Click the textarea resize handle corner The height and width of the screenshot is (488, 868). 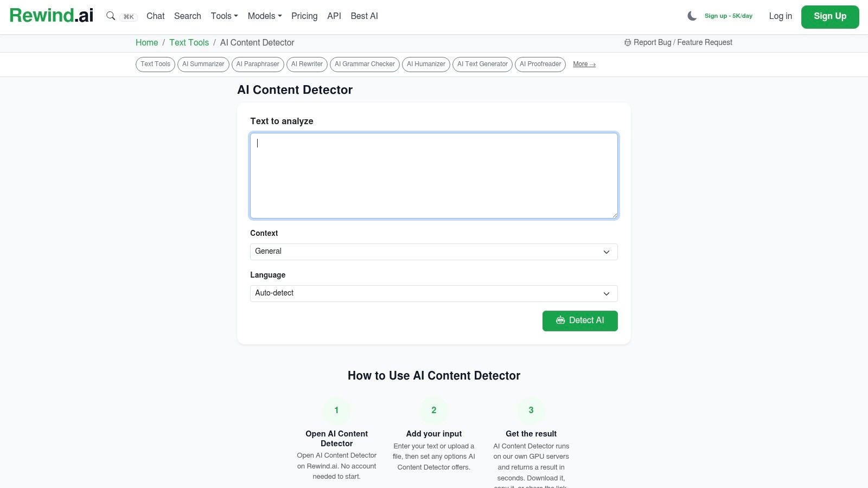tap(615, 215)
